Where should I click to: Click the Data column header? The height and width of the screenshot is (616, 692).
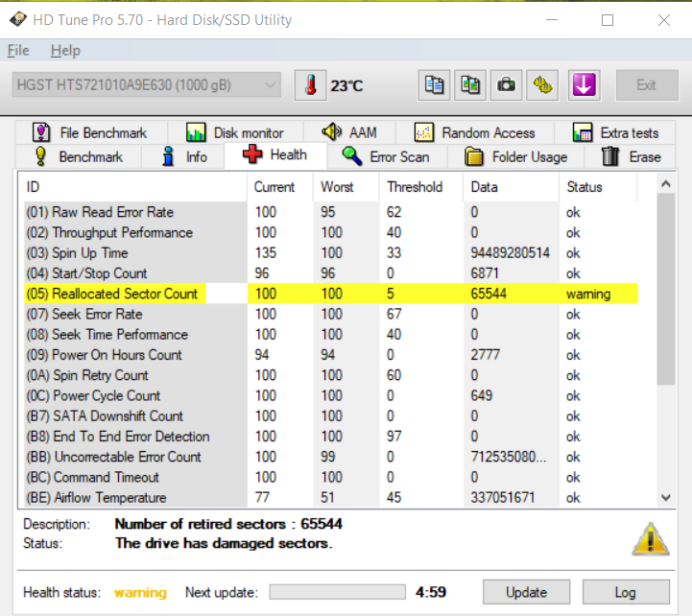511,187
